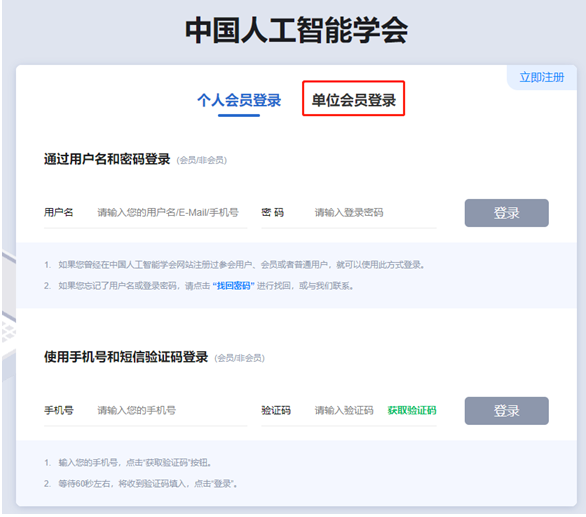Click the note starting 如果您曾经在中国人工智能学会网站注册
Image resolution: width=586 pixels, height=517 pixels.
(x=241, y=265)
